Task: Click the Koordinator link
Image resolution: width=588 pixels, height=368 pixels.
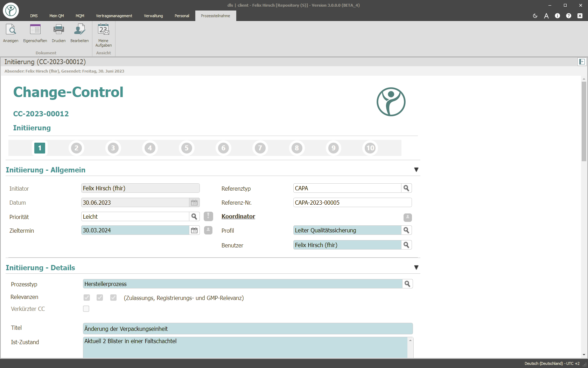Action: (238, 216)
